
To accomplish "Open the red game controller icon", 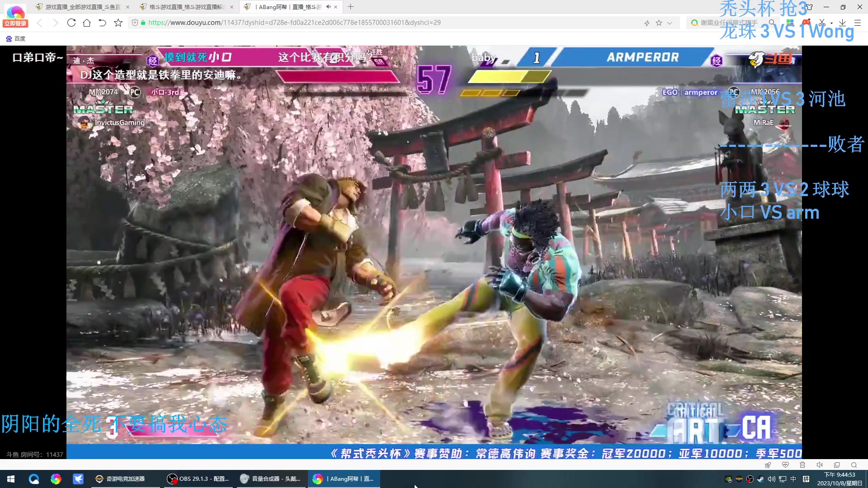I will click(806, 23).
